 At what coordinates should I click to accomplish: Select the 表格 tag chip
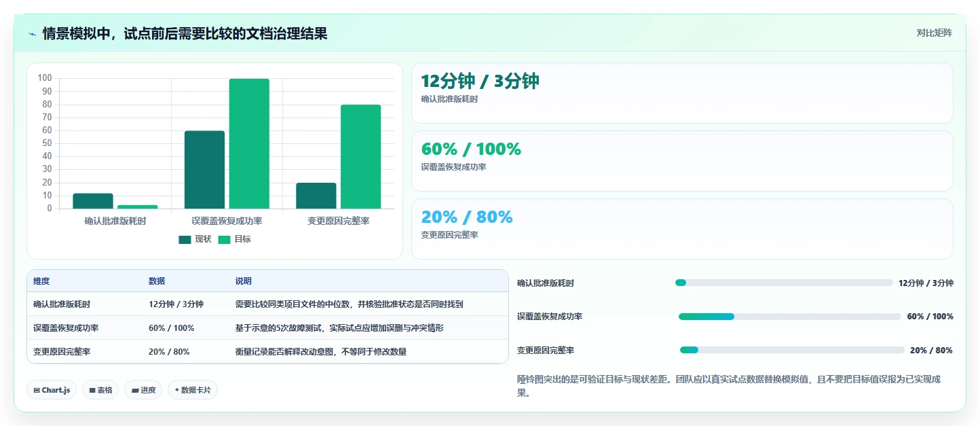click(100, 390)
